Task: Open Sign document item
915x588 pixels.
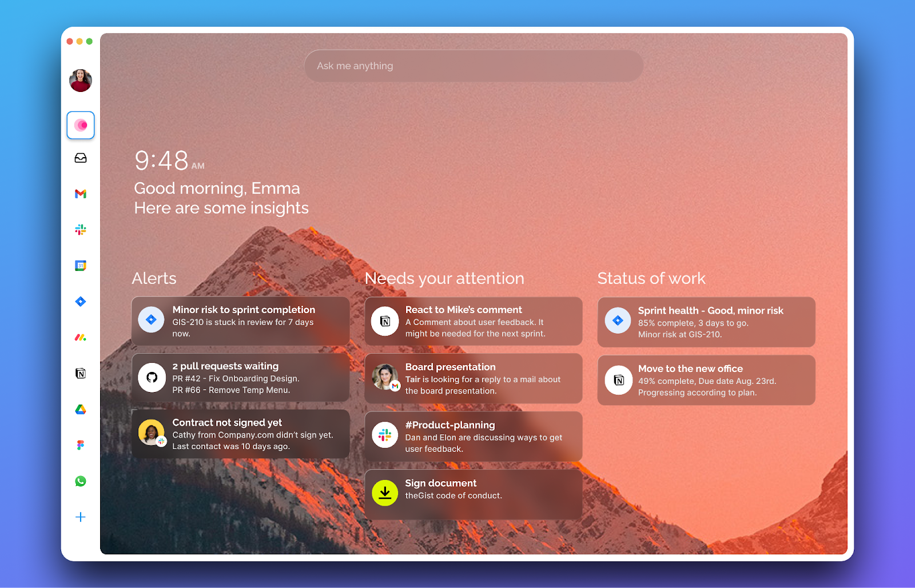Action: (474, 494)
